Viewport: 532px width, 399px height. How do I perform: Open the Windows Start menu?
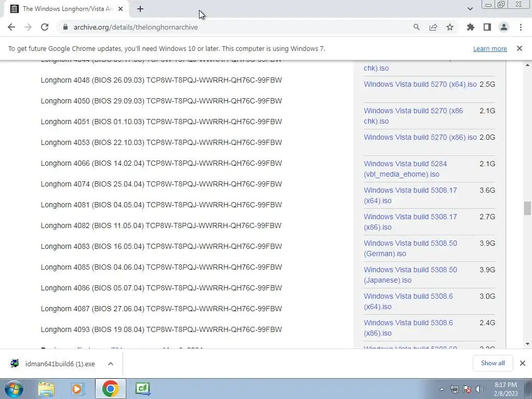(14, 389)
